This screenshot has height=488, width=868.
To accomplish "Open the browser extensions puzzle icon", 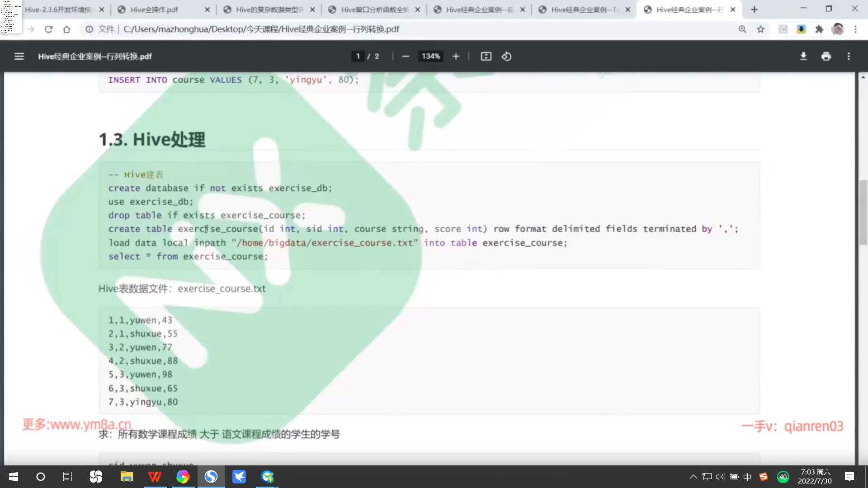I will click(819, 29).
